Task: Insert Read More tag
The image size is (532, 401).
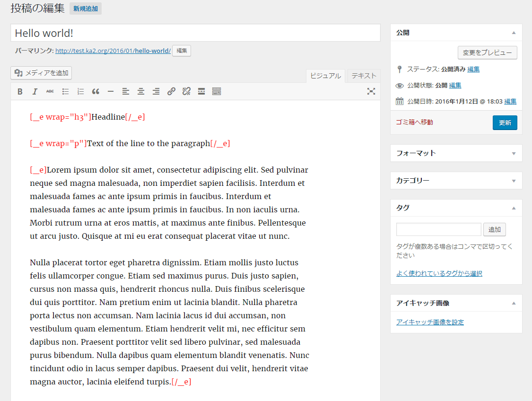Action: (201, 92)
